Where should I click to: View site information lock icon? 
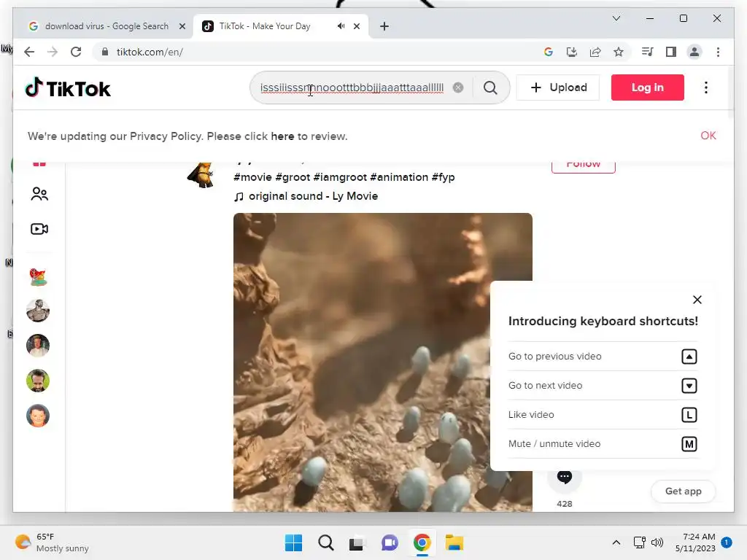coord(105,52)
